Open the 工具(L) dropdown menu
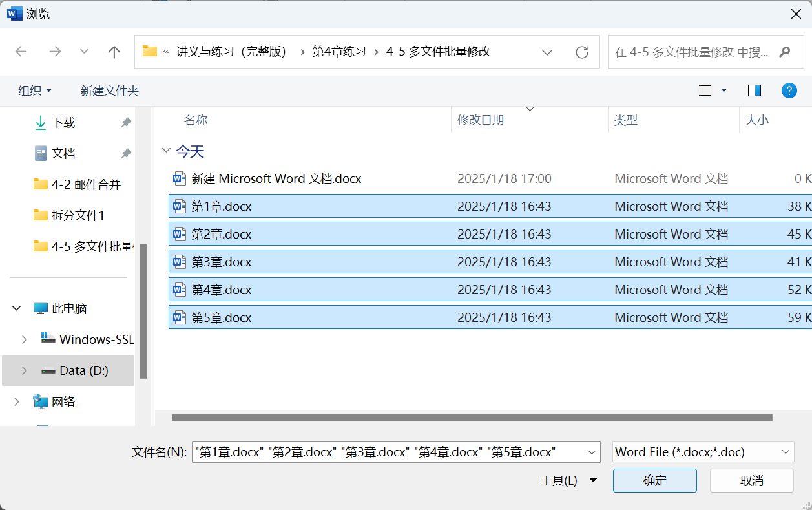Image resolution: width=812 pixels, height=510 pixels. point(569,480)
